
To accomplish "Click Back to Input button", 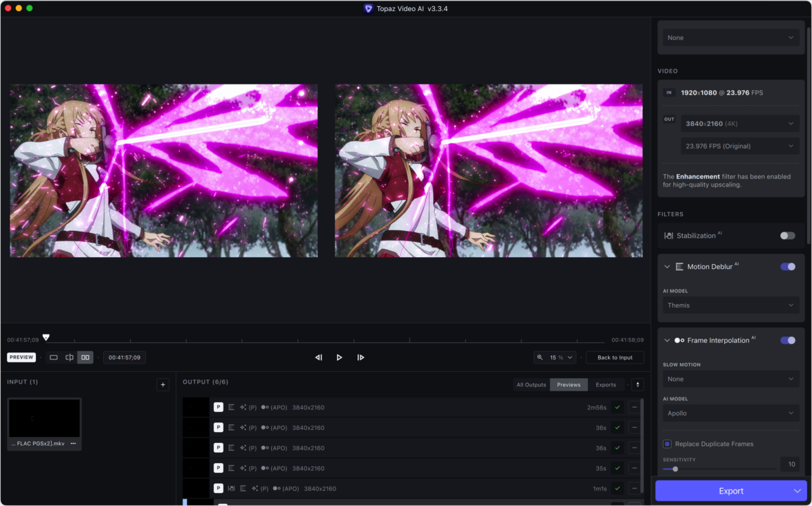I will pos(615,357).
